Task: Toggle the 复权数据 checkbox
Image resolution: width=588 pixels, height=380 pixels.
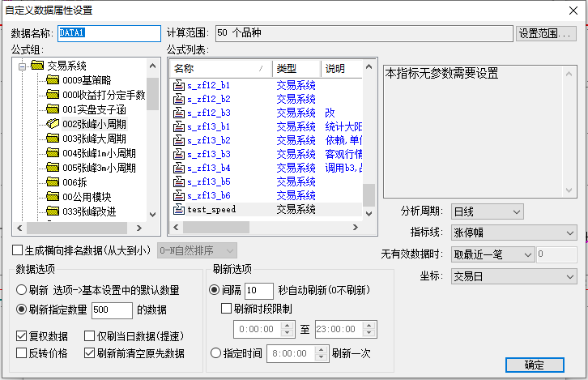Action: (x=22, y=336)
